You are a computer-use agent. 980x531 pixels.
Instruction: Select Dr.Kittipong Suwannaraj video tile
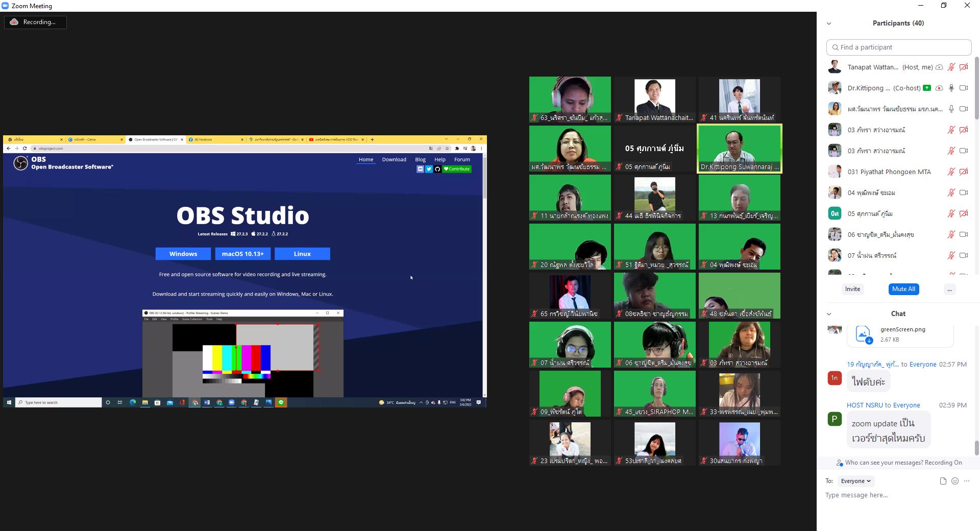pyautogui.click(x=740, y=149)
